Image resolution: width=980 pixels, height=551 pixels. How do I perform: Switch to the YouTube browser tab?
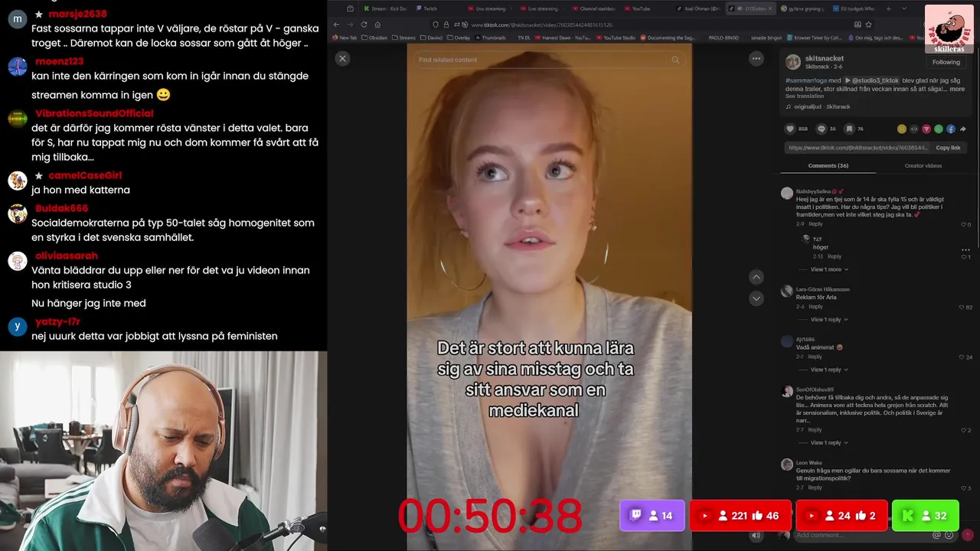click(637, 8)
